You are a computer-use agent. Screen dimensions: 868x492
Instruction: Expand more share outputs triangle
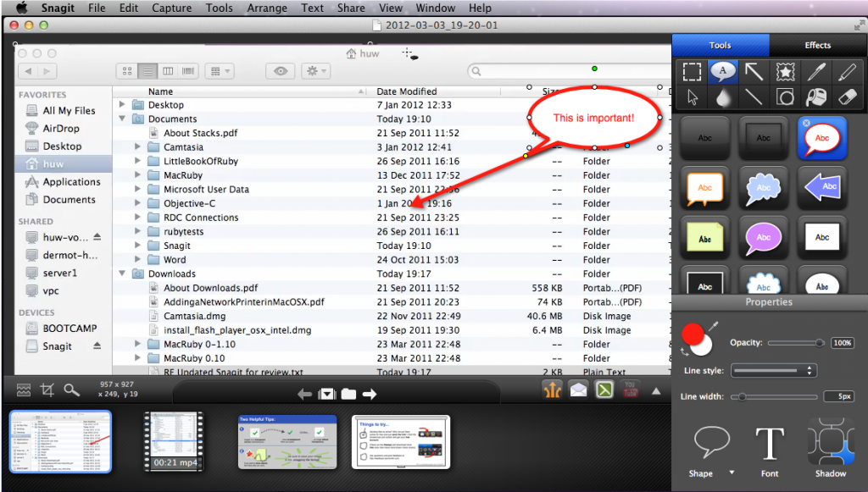click(x=656, y=391)
